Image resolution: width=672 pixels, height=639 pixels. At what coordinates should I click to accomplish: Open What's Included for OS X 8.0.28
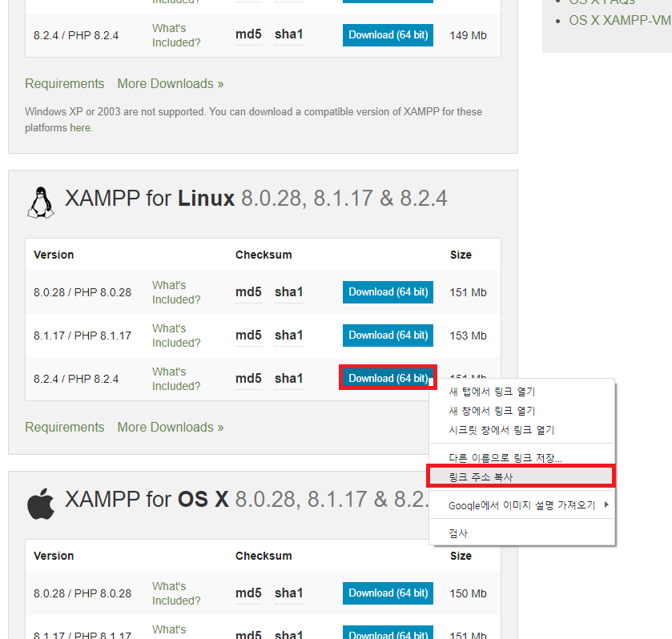click(176, 593)
